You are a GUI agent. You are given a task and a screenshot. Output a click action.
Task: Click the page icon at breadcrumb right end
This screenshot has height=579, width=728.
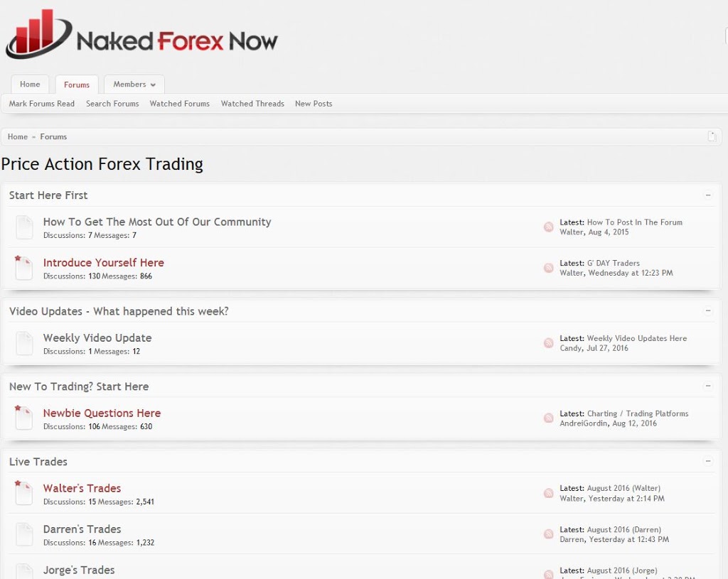click(x=712, y=136)
